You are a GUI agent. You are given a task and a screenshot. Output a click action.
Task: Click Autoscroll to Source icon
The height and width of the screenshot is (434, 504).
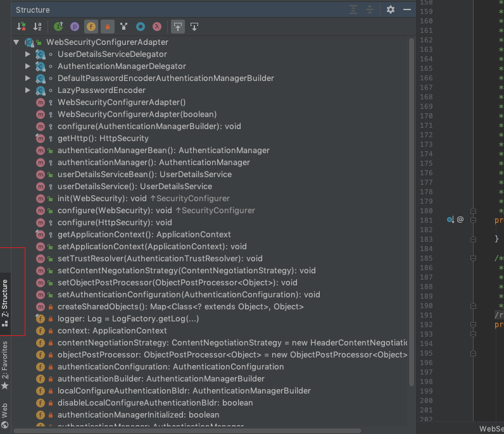tap(178, 27)
